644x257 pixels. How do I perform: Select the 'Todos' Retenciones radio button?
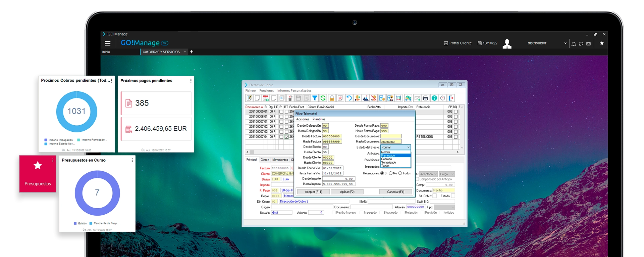click(x=400, y=173)
